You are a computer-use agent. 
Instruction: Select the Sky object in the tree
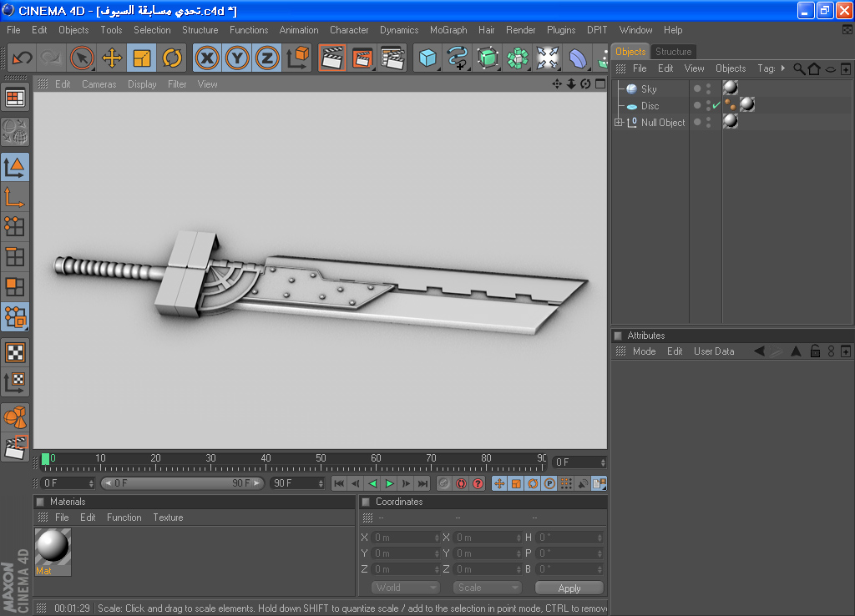point(648,88)
